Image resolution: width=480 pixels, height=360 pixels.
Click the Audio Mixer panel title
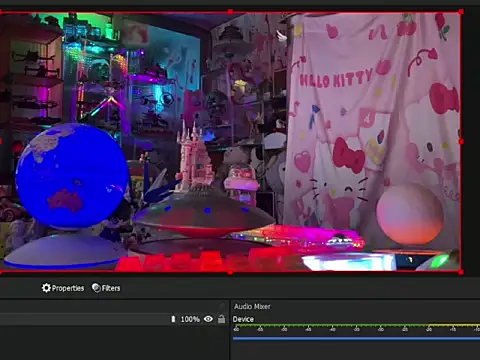(x=252, y=306)
